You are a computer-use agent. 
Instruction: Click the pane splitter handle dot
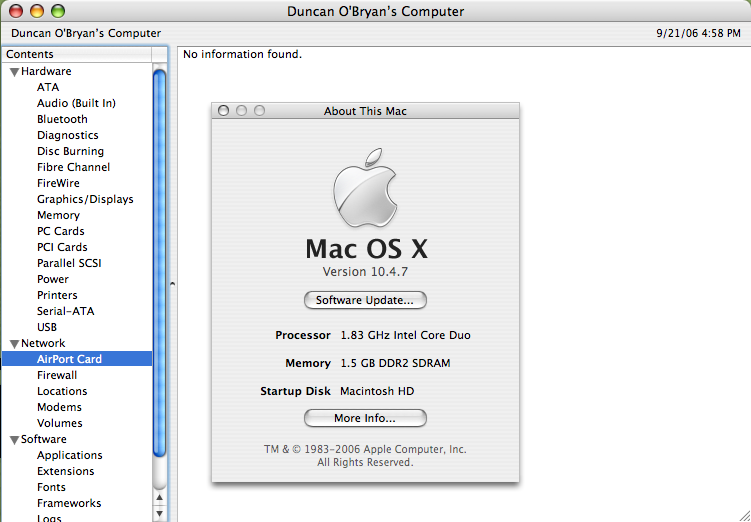point(172,284)
